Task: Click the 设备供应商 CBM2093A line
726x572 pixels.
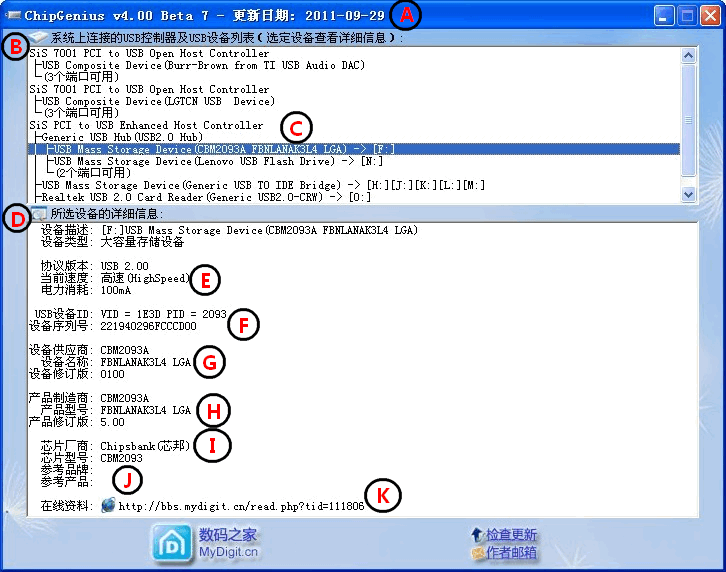Action: pyautogui.click(x=89, y=351)
